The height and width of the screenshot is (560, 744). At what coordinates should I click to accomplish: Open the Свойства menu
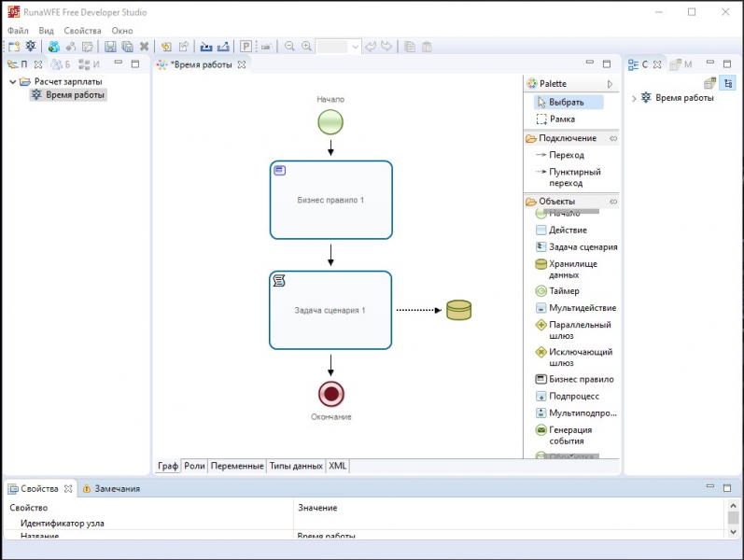(82, 31)
